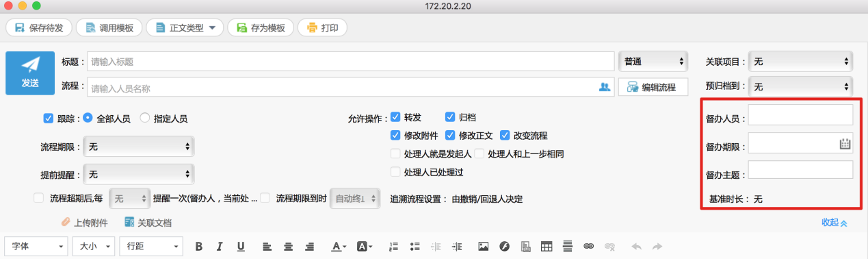Uncheck the 转发 checkbox

(395, 117)
